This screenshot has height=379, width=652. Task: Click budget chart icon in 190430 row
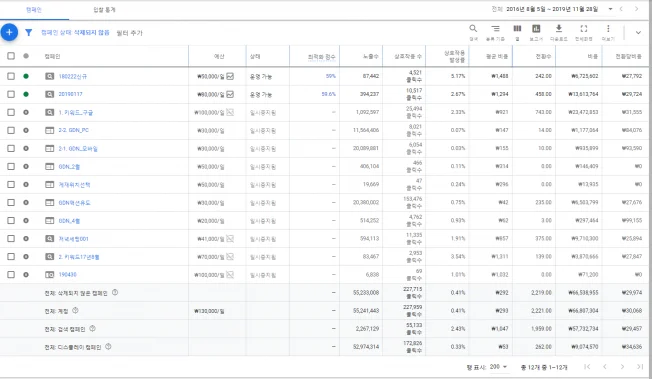coord(230,275)
